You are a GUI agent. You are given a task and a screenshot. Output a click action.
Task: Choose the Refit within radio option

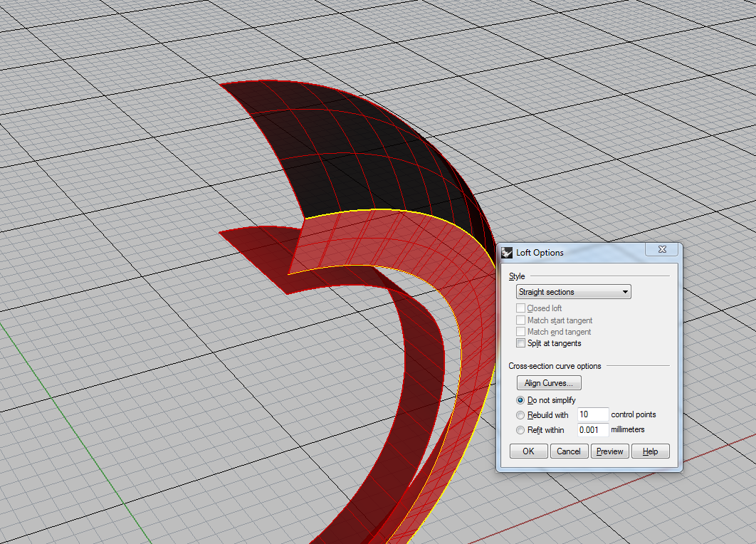click(x=520, y=430)
